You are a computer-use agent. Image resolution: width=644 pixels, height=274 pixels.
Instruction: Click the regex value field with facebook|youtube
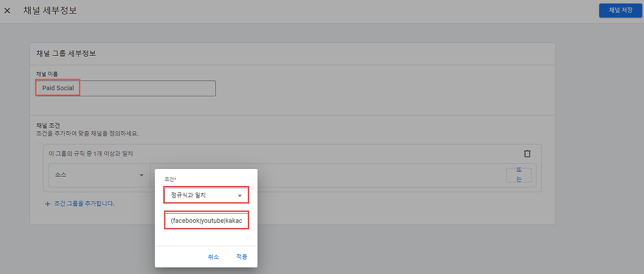pos(206,221)
